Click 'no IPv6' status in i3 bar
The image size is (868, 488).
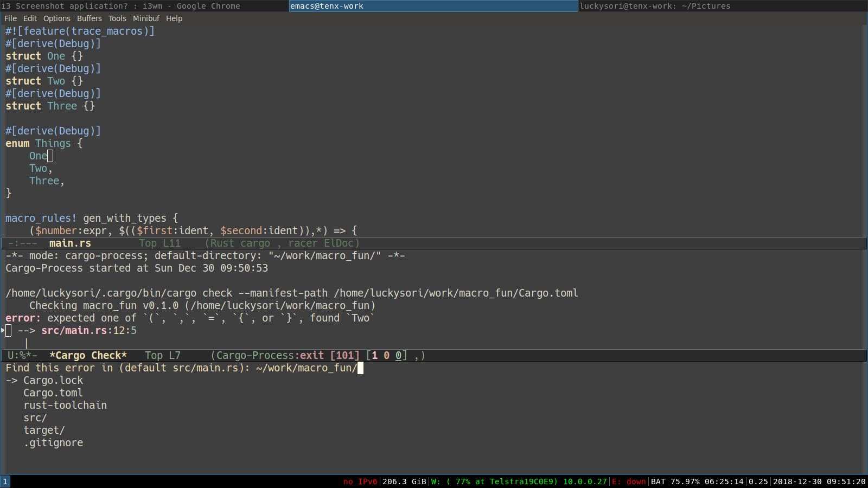[360, 481]
